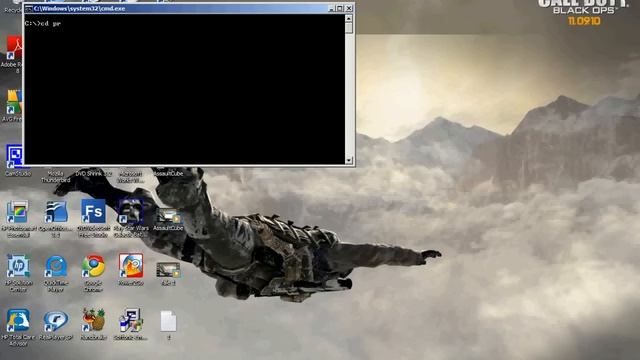This screenshot has height=360, width=640.
Task: Select the shortcut beside the blank document file
Action: point(131,320)
